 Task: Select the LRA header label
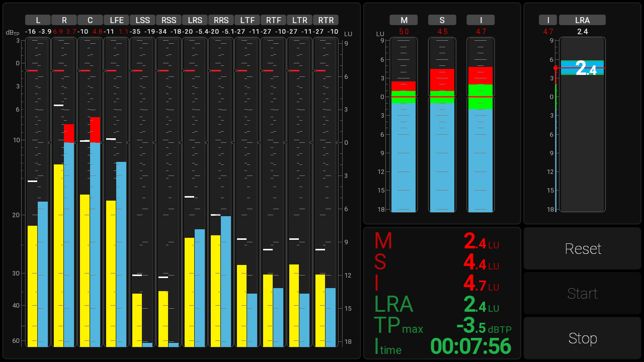582,20
